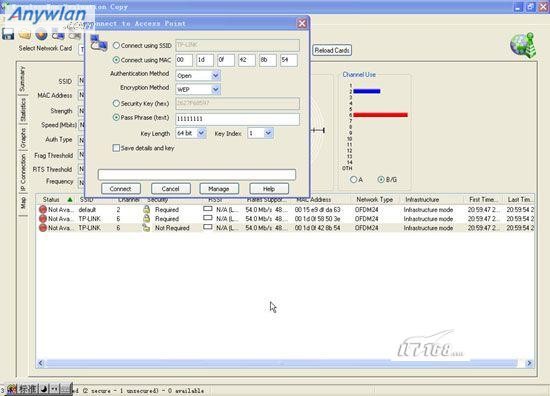Open the Authentication Method dropdown
Screen dimensions: 550x396
(x=198, y=75)
